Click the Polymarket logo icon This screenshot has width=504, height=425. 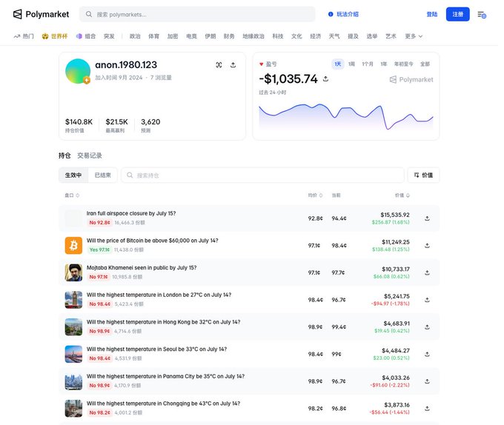coord(17,14)
